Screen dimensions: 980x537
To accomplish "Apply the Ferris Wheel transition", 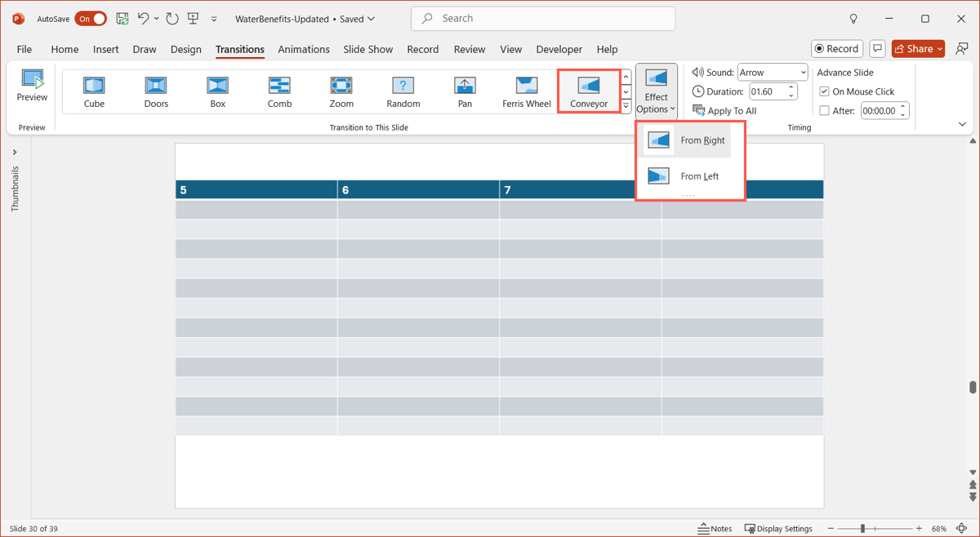I will pos(527,91).
